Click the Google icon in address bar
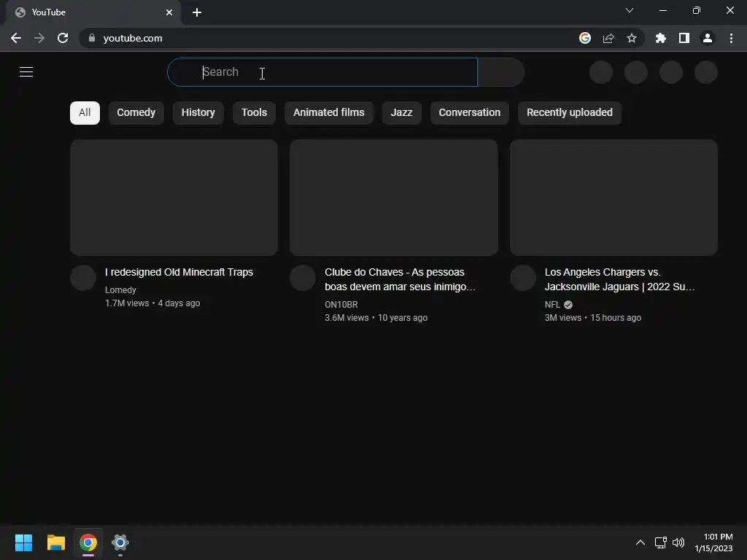 click(x=585, y=38)
